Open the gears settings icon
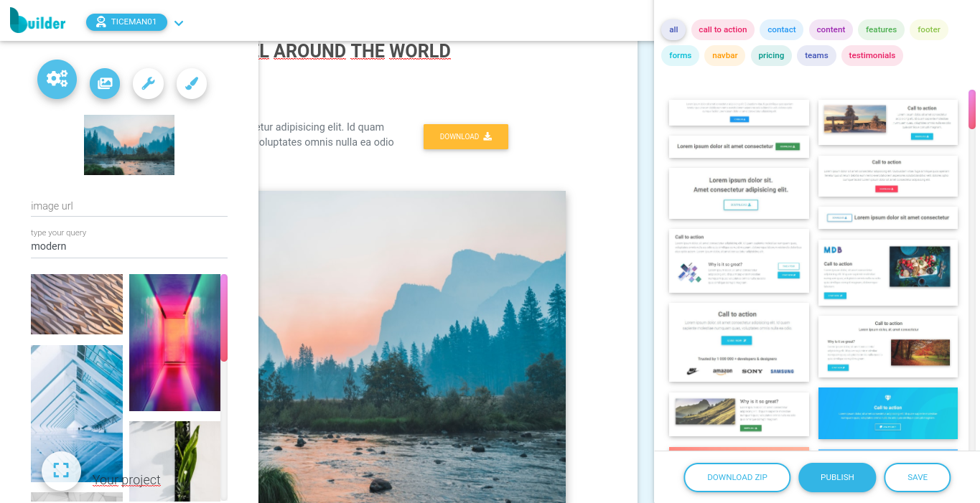980x503 pixels. 57,79
